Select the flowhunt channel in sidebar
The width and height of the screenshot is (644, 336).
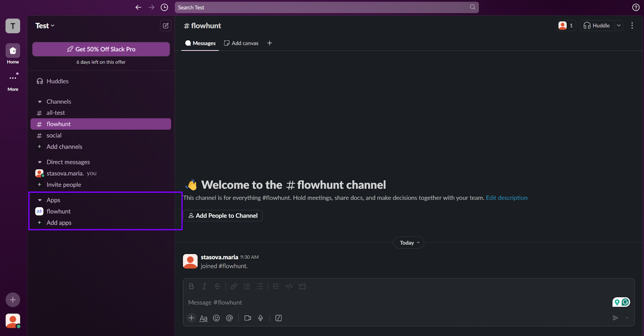point(101,124)
